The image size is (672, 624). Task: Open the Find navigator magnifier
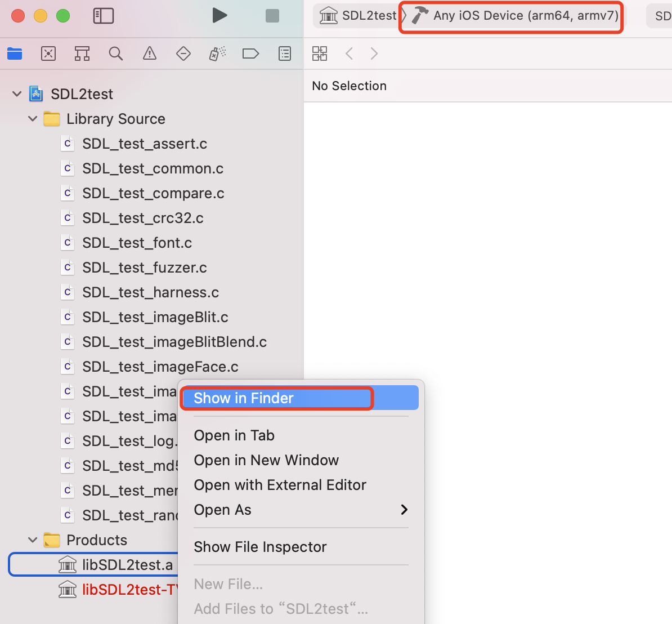pyautogui.click(x=116, y=54)
